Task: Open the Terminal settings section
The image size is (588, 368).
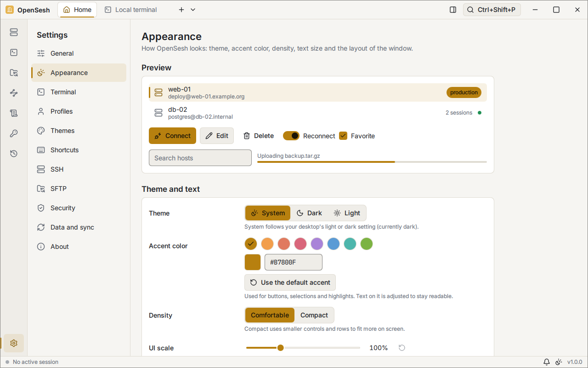Action: (x=79, y=92)
